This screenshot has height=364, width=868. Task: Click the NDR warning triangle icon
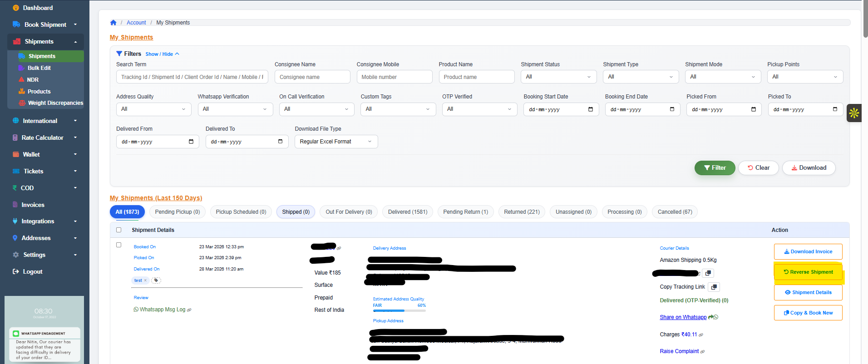(x=21, y=79)
